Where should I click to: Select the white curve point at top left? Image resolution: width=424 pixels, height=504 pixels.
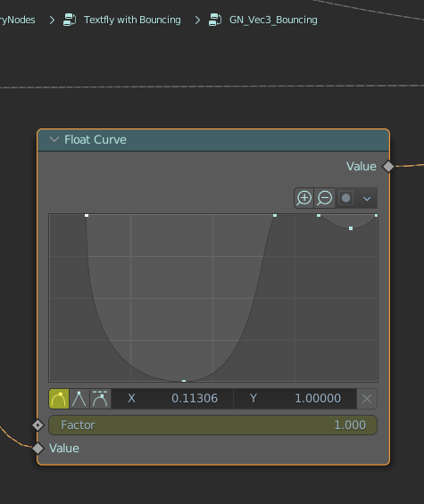pos(87,215)
